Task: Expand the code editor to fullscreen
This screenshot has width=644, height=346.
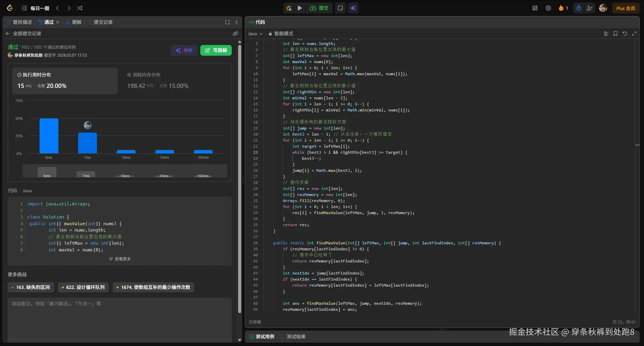Action: 634,34
